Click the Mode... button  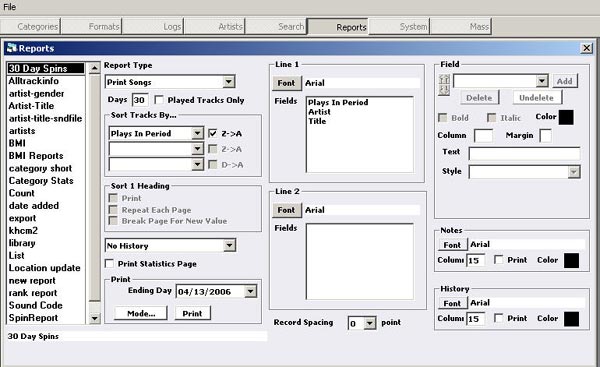(141, 313)
